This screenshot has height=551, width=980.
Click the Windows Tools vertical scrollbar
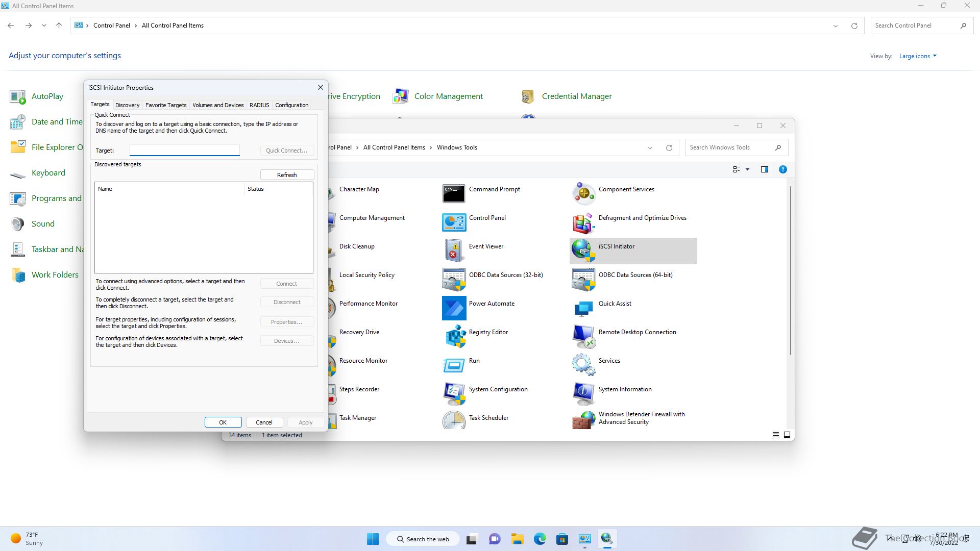point(790,270)
